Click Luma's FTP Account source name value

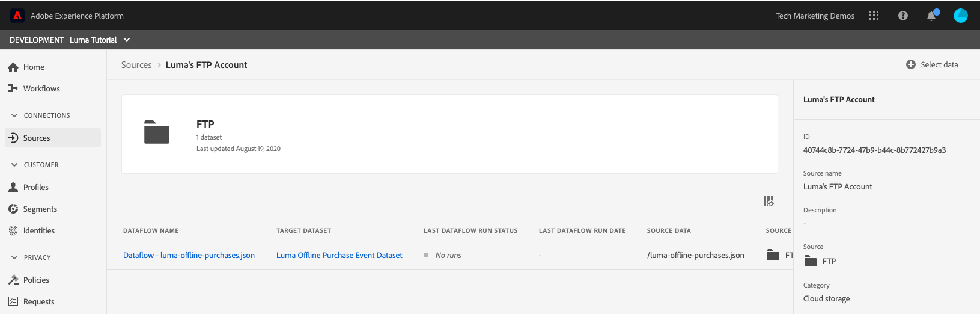click(x=838, y=186)
